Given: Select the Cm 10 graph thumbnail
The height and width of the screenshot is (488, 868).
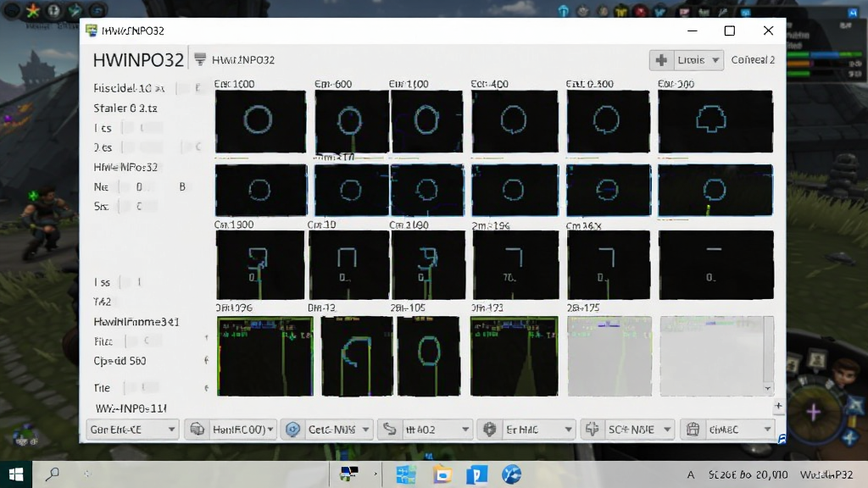Looking at the screenshot, I should 348,264.
